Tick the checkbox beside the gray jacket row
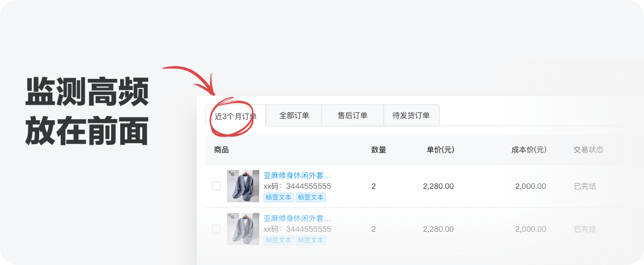The image size is (644, 265). pos(216,229)
